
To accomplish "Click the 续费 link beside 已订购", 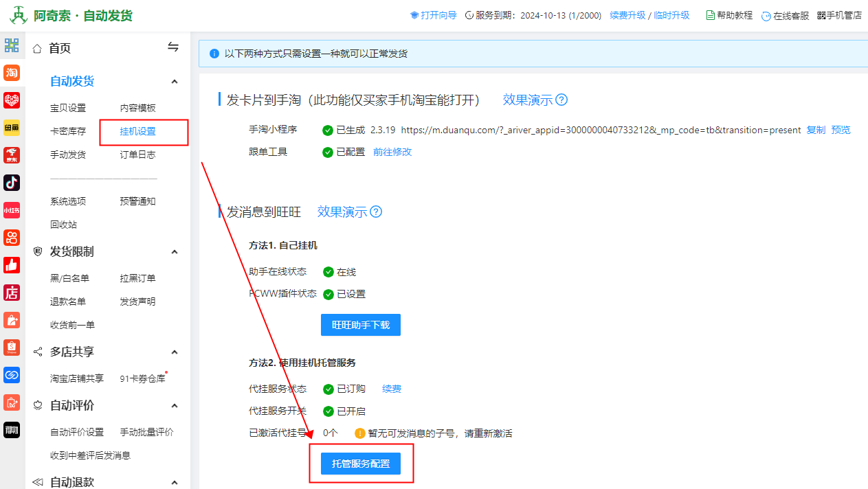I will [392, 389].
